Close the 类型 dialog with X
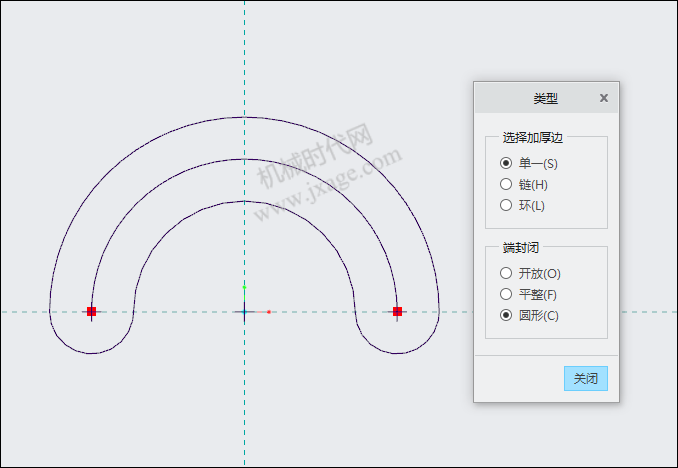The width and height of the screenshot is (678, 468). tap(603, 98)
